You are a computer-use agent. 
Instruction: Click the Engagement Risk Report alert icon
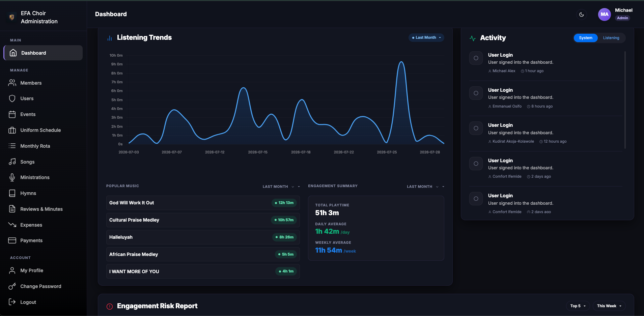[110, 306]
